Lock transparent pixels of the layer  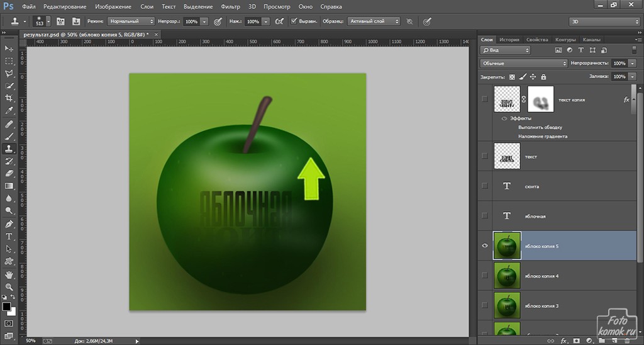coord(512,77)
